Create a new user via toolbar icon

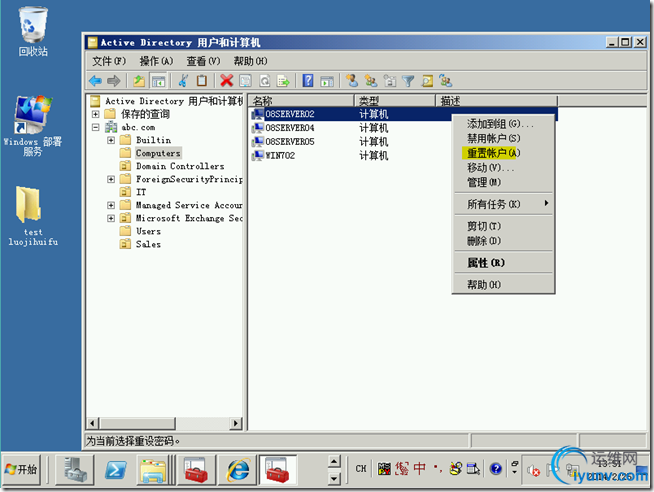352,80
